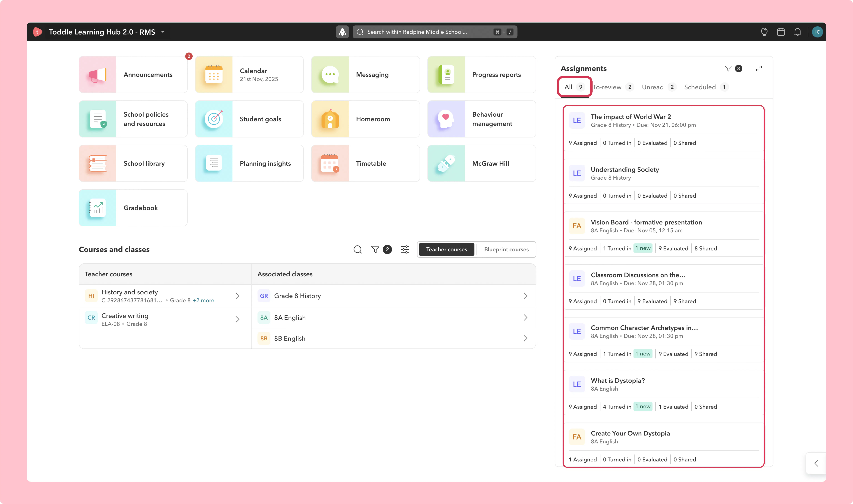Switch to Blueprint courses view
This screenshot has width=853, height=504.
tap(506, 250)
